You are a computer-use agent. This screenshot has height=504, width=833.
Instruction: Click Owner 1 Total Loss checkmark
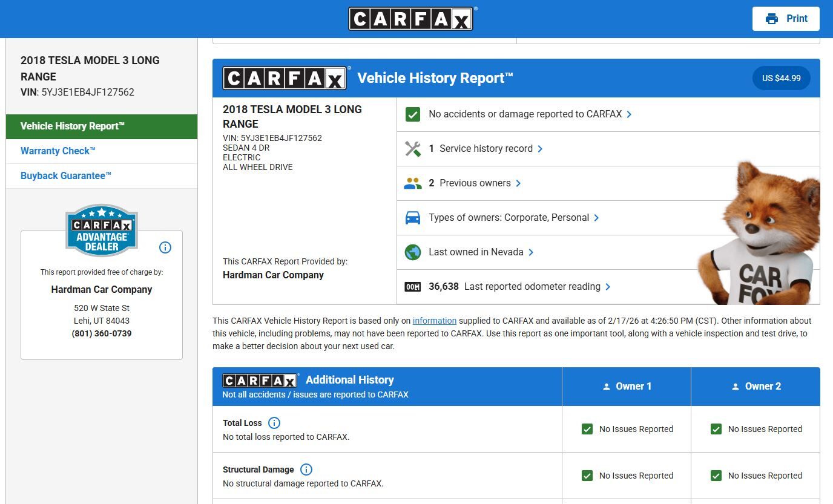[587, 429]
